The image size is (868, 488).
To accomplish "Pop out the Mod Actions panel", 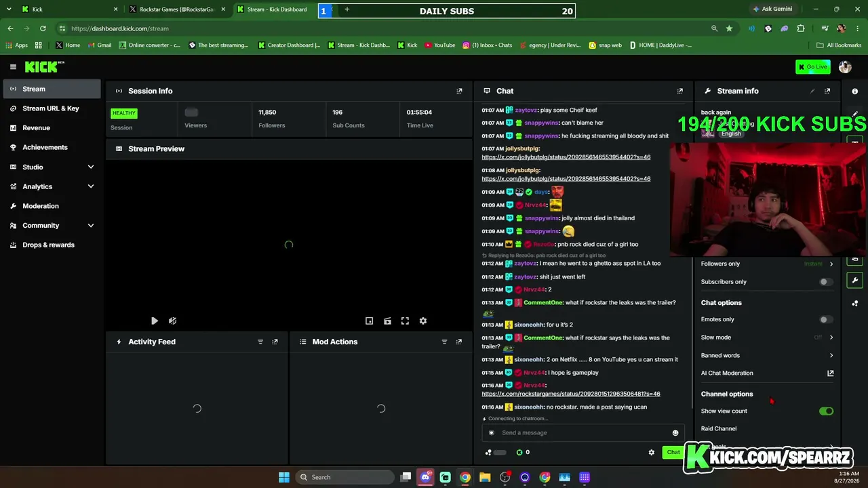I will 459,342.
